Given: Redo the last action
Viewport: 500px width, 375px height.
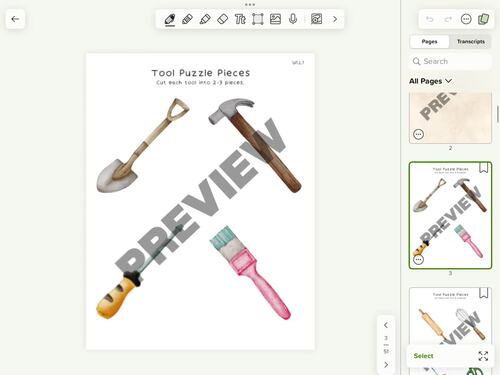Looking at the screenshot, I should [x=448, y=19].
